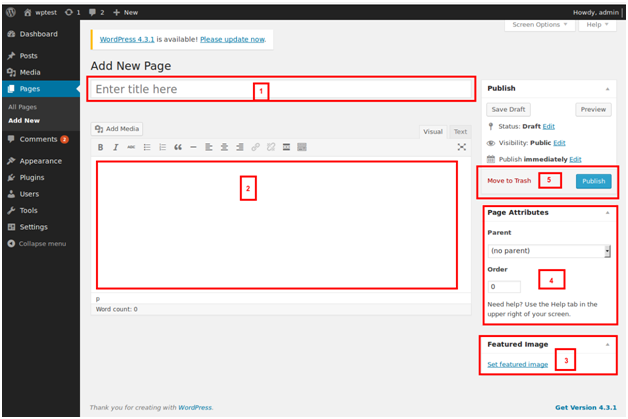The width and height of the screenshot is (628, 419).
Task: Insert Read More tag
Action: [x=286, y=147]
